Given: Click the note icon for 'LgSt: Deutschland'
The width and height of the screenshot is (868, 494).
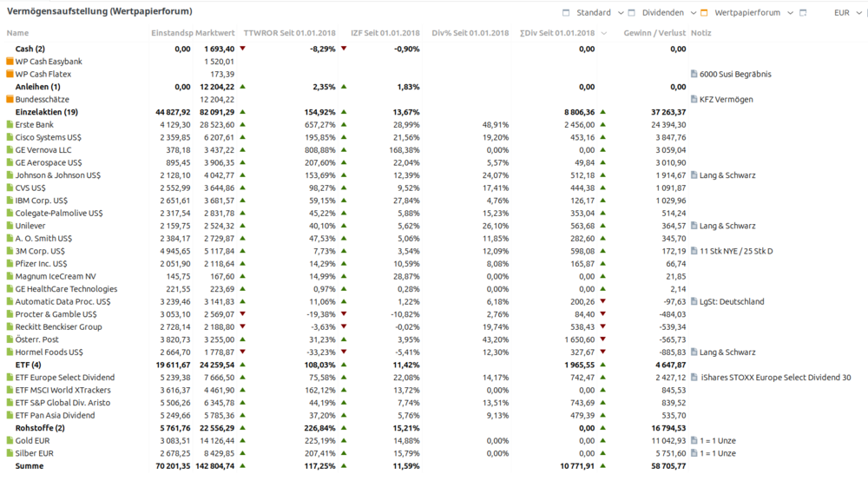Looking at the screenshot, I should (694, 301).
